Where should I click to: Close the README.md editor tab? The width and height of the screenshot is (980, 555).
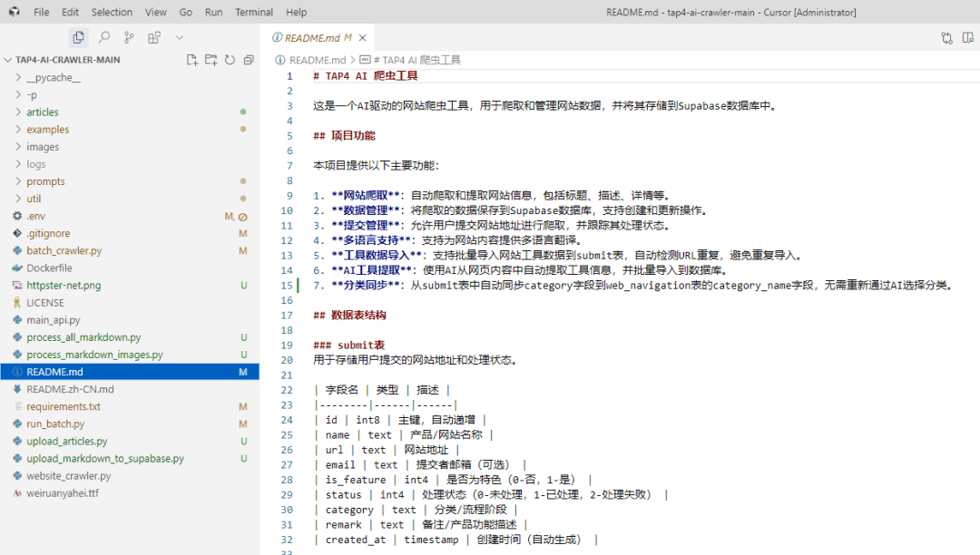point(362,38)
